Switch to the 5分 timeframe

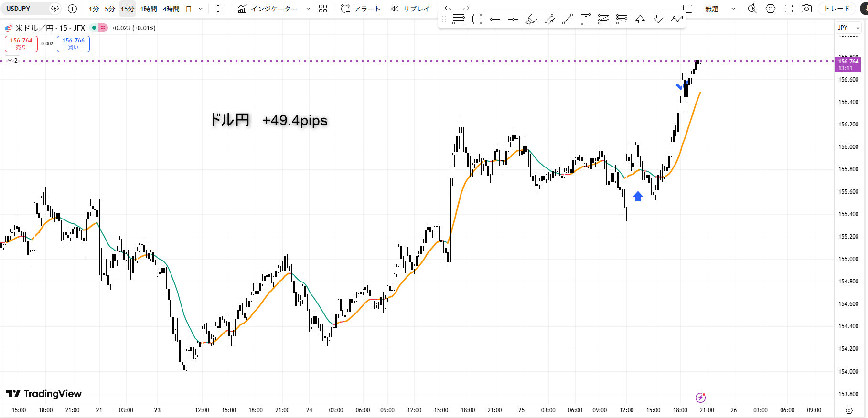110,9
